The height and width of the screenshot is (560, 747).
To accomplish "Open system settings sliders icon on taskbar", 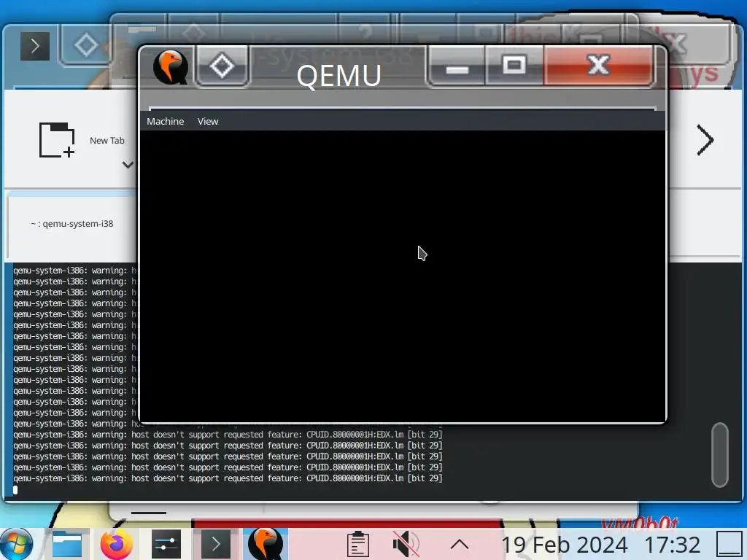I will coord(166,544).
